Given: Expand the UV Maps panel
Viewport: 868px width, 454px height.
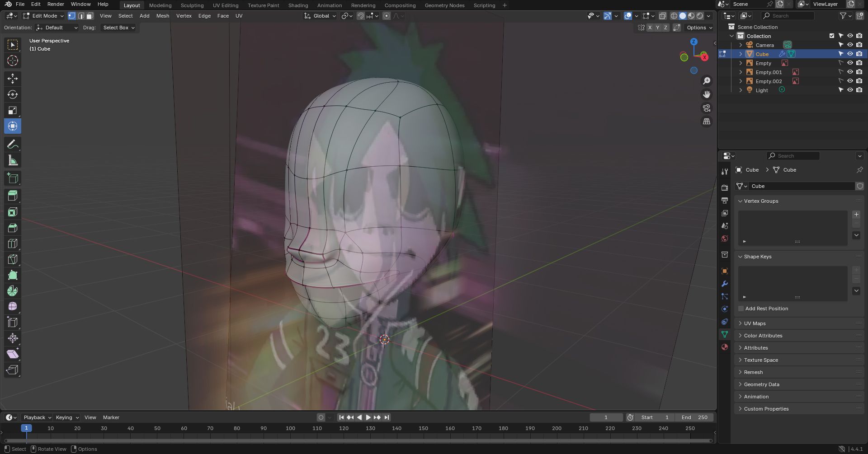Looking at the screenshot, I should (755, 323).
